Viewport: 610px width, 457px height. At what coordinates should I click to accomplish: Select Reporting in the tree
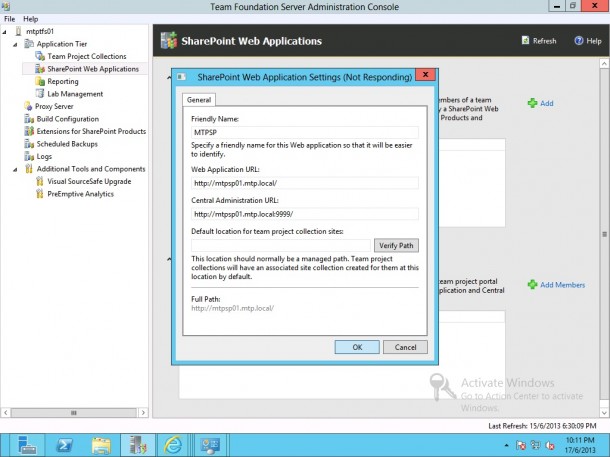click(63, 81)
